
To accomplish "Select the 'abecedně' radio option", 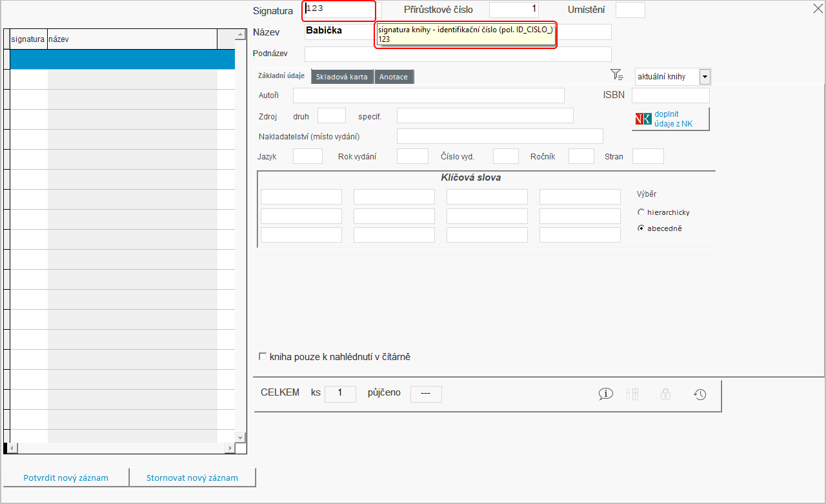I will tap(641, 228).
